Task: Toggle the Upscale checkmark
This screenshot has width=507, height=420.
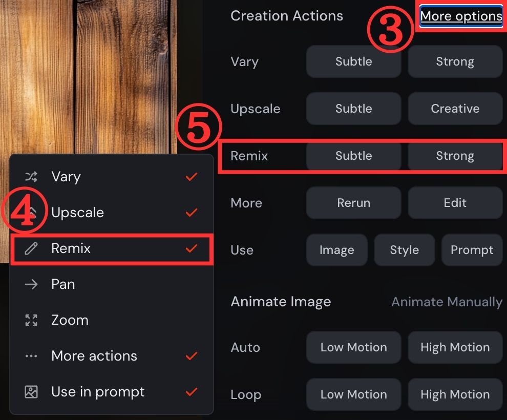Action: (x=192, y=213)
